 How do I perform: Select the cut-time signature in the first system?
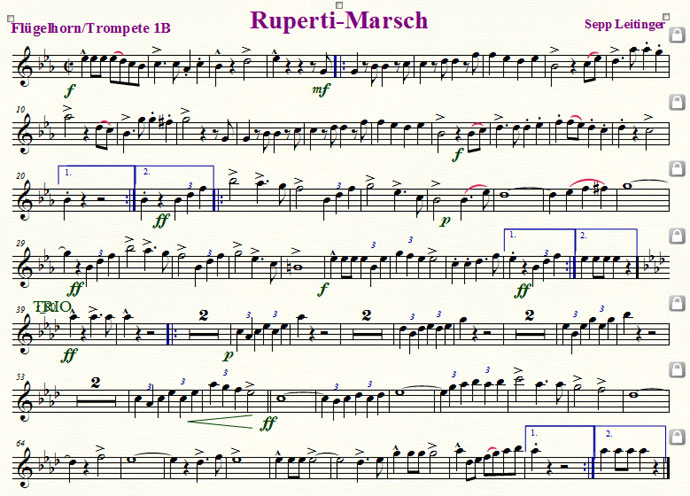pyautogui.click(x=67, y=66)
